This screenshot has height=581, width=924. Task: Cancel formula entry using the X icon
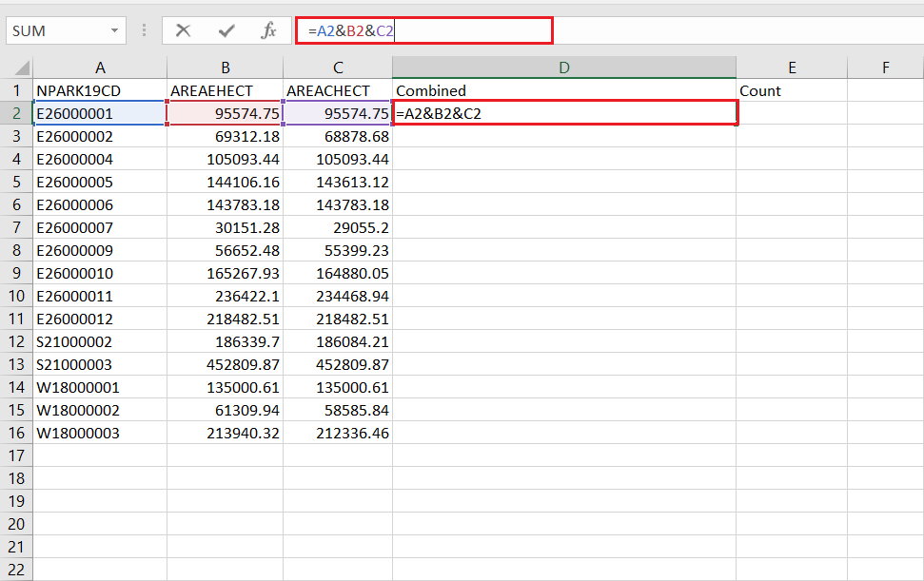pos(182,29)
